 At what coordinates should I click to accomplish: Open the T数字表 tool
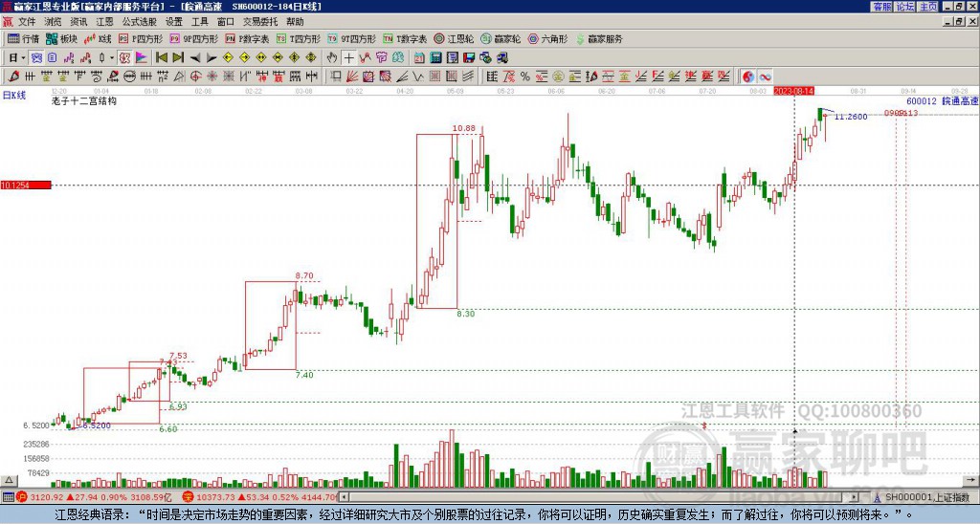point(405,38)
